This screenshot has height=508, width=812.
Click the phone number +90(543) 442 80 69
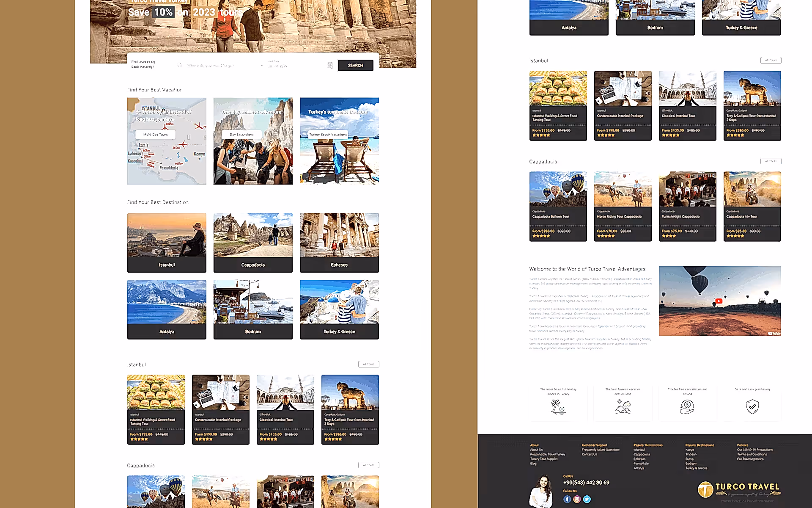pyautogui.click(x=586, y=483)
